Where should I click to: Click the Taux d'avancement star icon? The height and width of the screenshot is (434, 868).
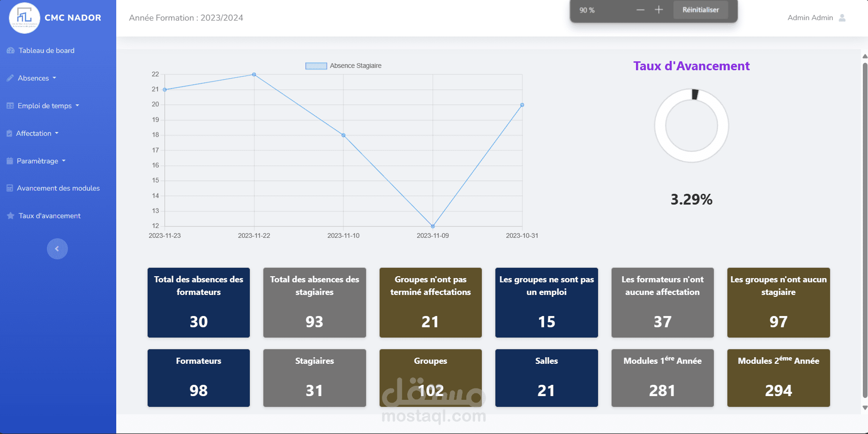(x=10, y=216)
